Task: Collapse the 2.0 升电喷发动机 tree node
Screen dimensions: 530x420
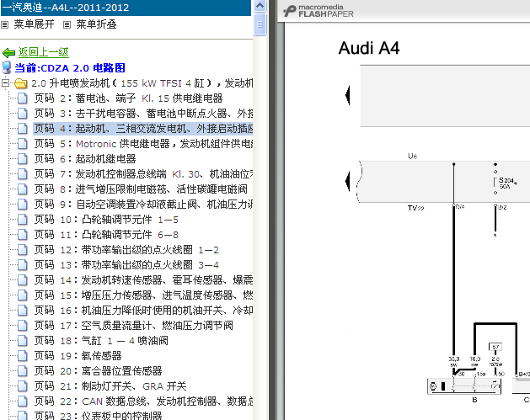Action: (5, 82)
